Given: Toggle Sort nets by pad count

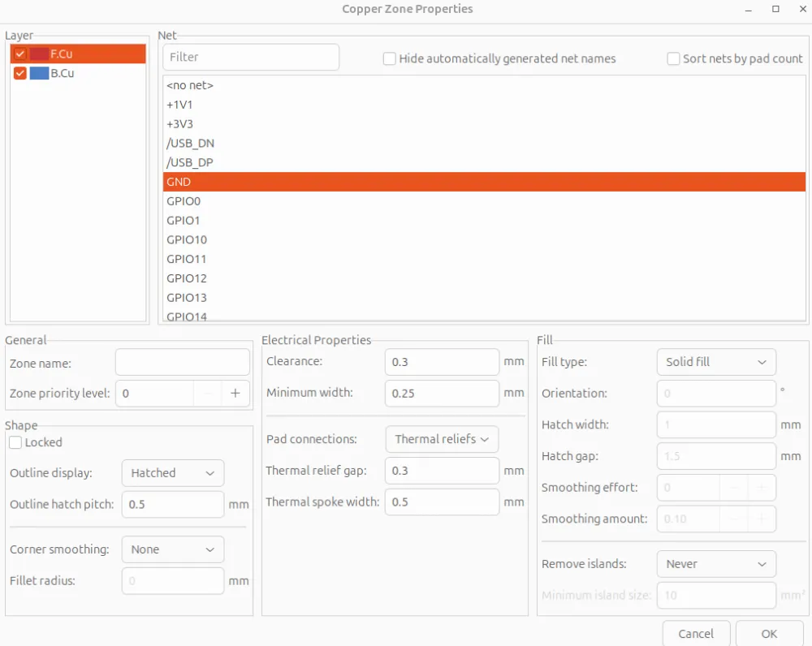Looking at the screenshot, I should 673,58.
